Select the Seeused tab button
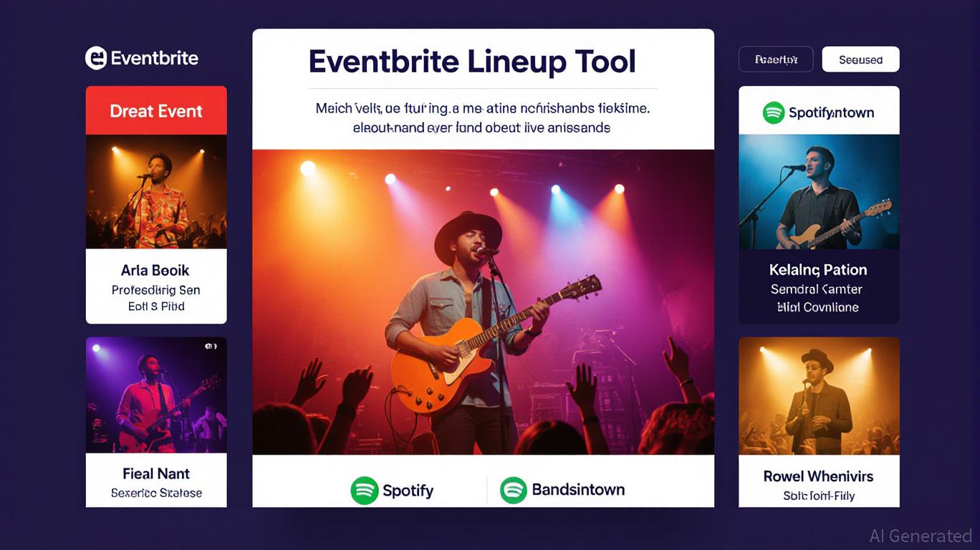 pos(860,59)
